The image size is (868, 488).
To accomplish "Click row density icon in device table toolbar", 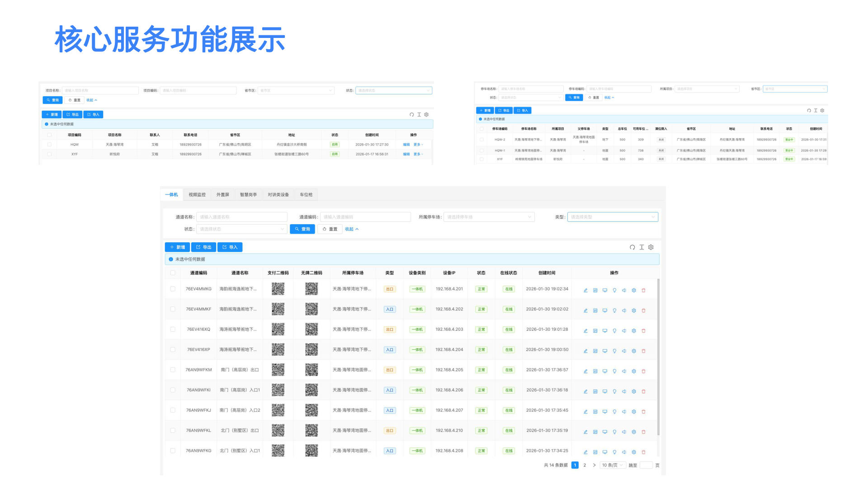I will coord(642,247).
